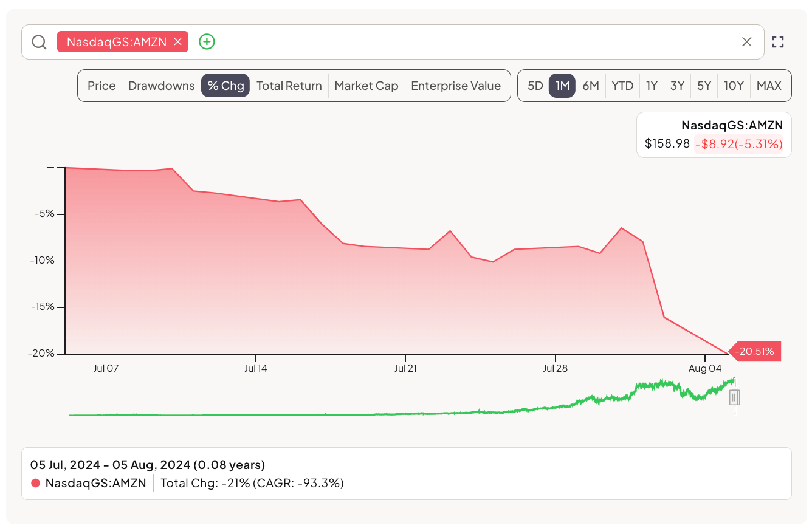
Task: Click the search magnifier icon
Action: coord(40,42)
